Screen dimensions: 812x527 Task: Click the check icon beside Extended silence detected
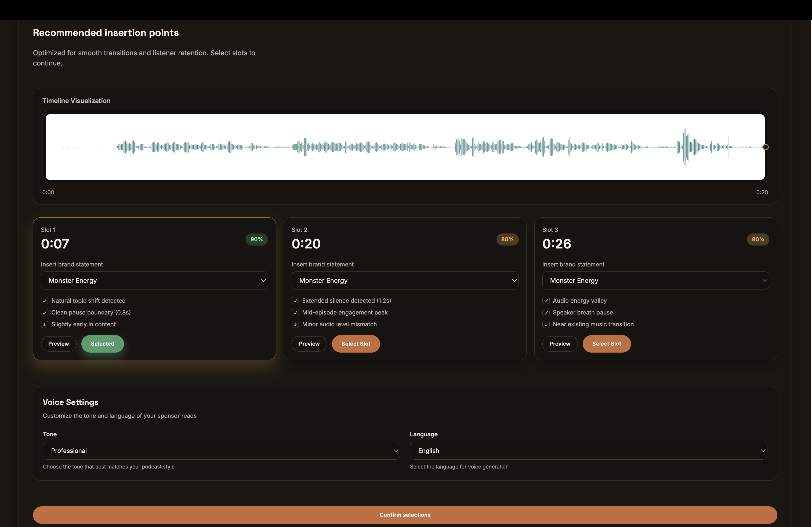(295, 301)
